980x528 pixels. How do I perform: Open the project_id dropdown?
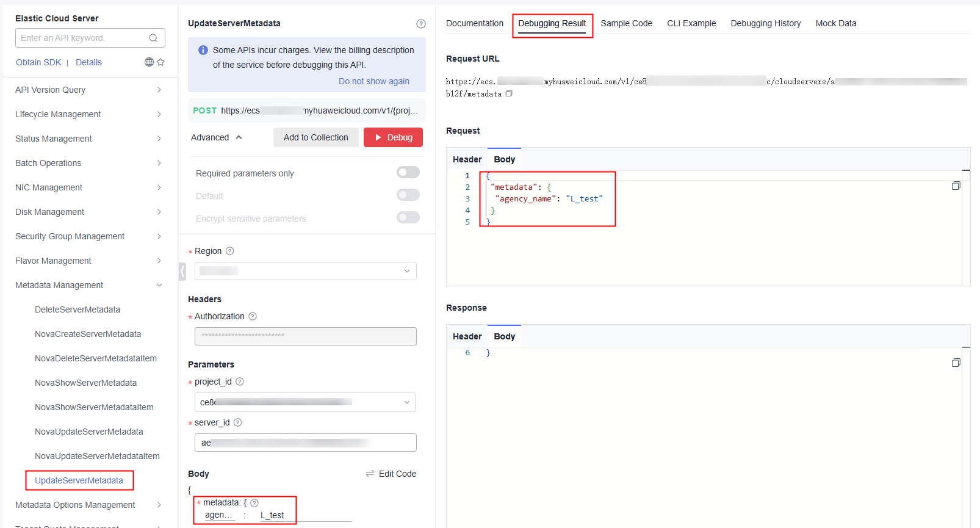point(305,402)
